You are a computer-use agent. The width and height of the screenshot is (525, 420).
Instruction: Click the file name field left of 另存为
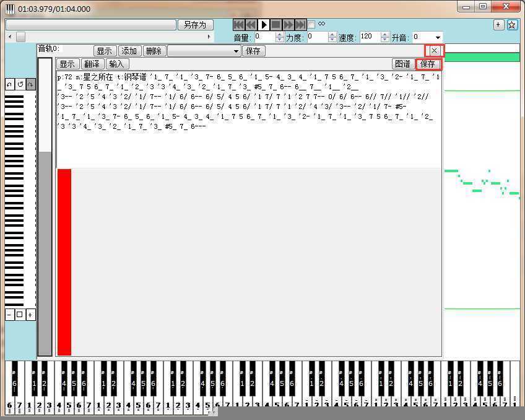(91, 25)
